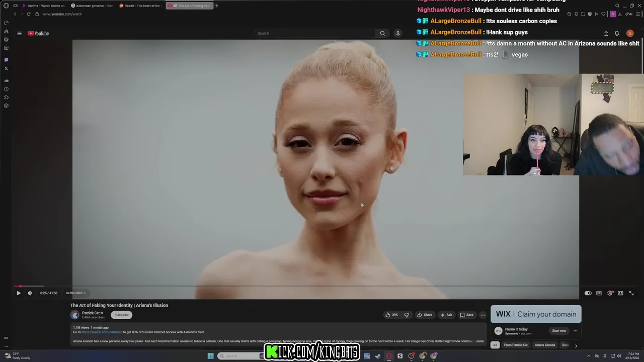Screen dimensions: 644x362
Task: Click the www.youtube.com/watch address bar
Action: [x=62, y=14]
